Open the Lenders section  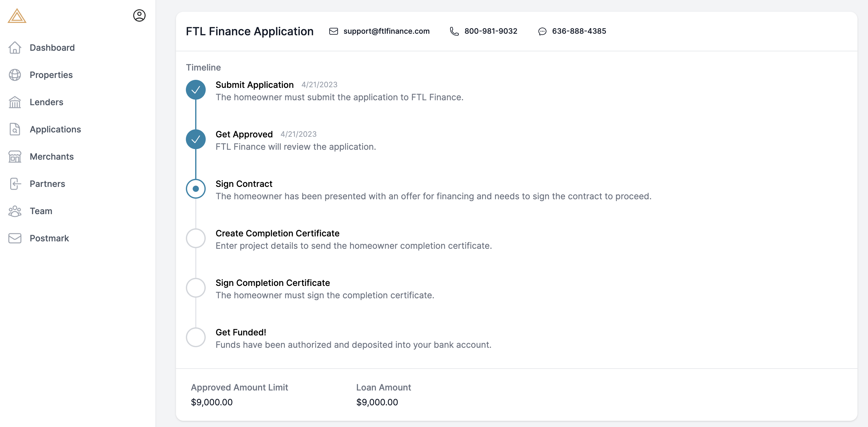[x=46, y=102]
